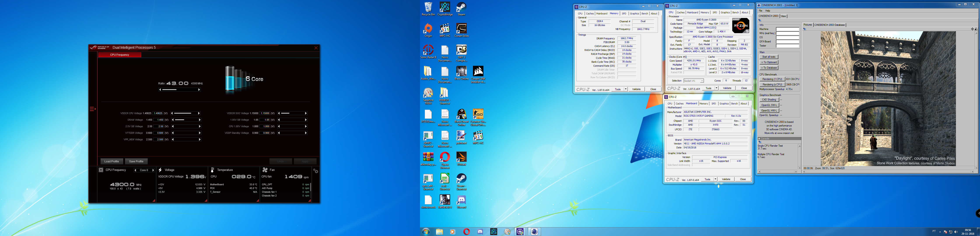Open the Socket #1 selection dropdown in CPU-Z

coord(693,81)
